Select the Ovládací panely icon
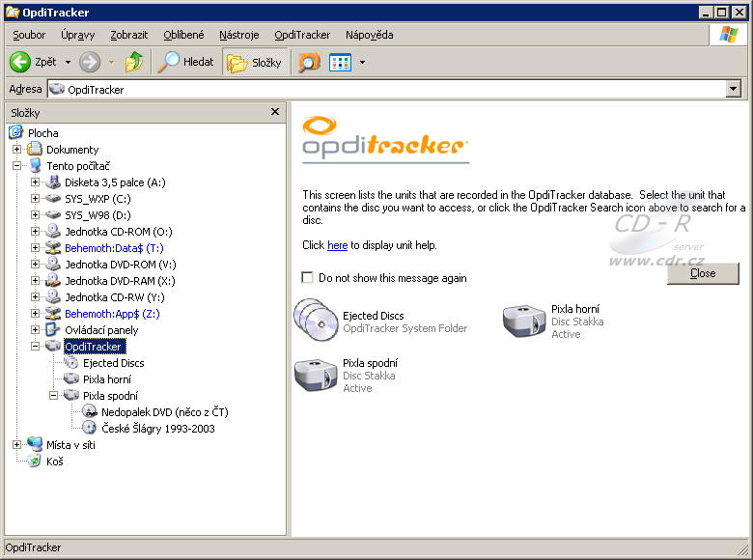The height and width of the screenshot is (560, 753). [x=52, y=329]
